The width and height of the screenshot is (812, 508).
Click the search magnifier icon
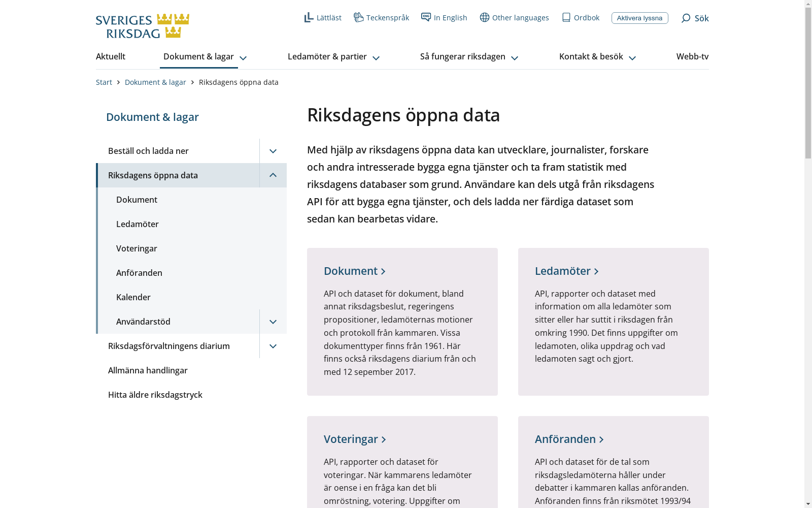(686, 18)
